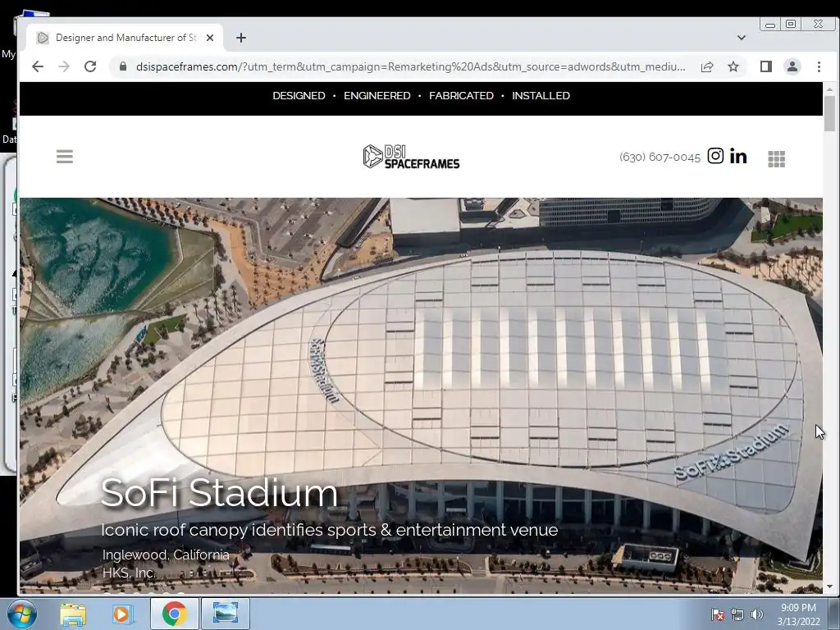Select the Designer and Manufacturer tab
The width and height of the screenshot is (840, 630).
pos(125,38)
